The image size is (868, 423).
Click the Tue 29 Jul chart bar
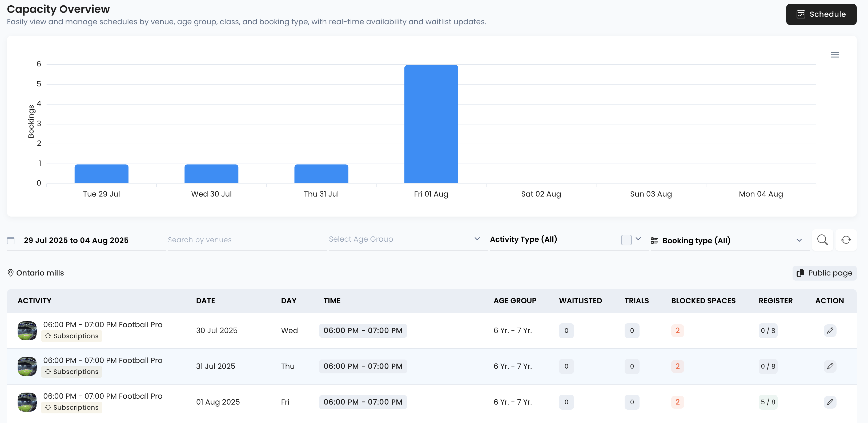click(101, 174)
